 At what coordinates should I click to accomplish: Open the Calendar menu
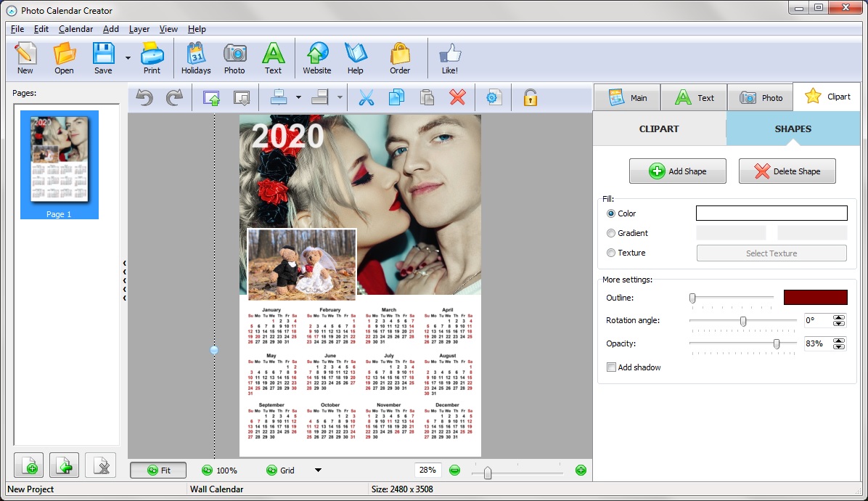coord(75,29)
